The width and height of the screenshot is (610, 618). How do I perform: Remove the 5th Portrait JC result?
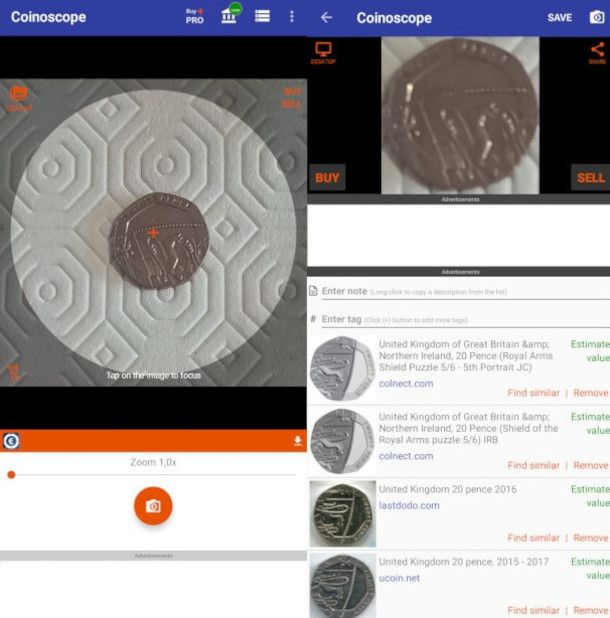[590, 393]
